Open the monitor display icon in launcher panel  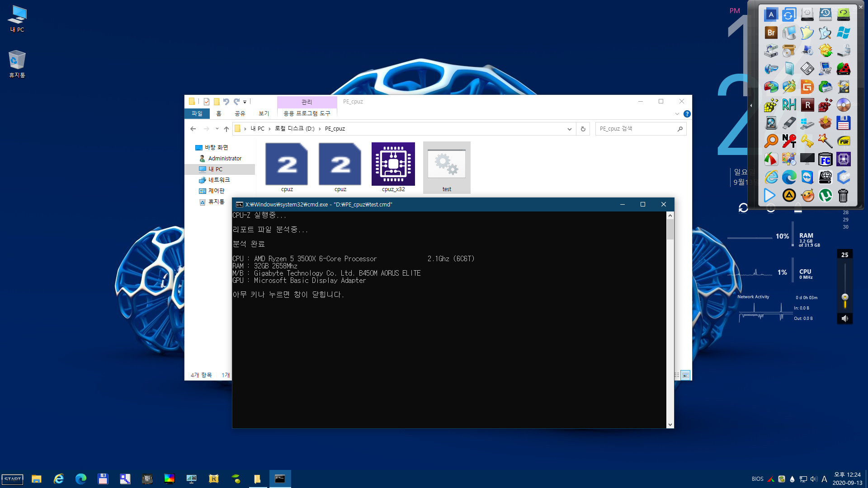coord(807,159)
